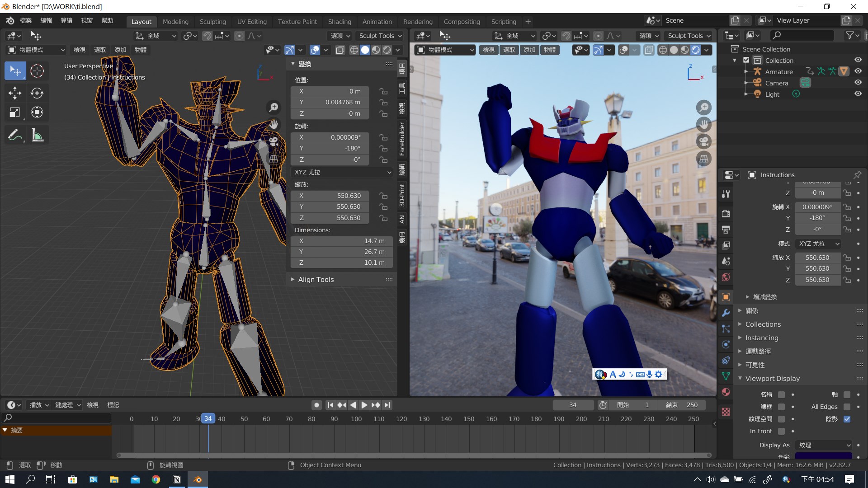Select the Cursor tool
868x488 pixels.
coord(37,71)
